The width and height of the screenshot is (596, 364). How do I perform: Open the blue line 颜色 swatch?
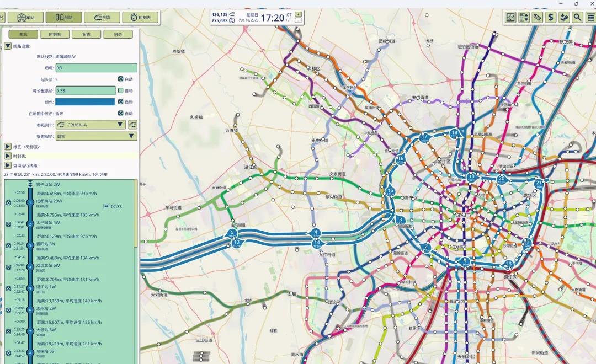[85, 102]
